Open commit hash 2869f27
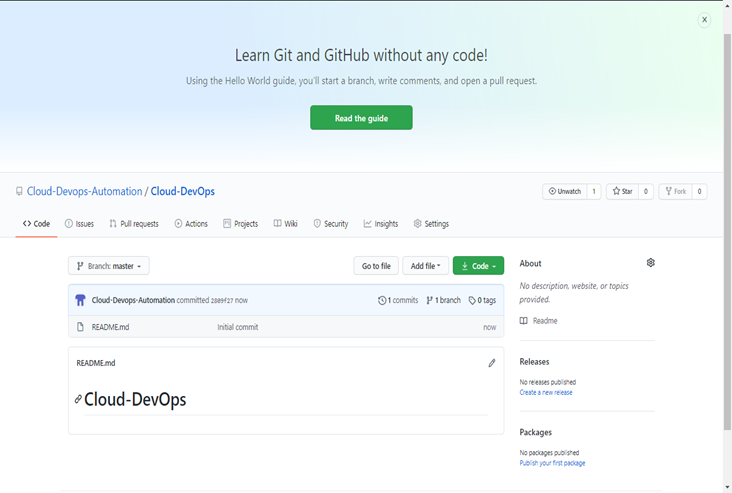 point(221,301)
